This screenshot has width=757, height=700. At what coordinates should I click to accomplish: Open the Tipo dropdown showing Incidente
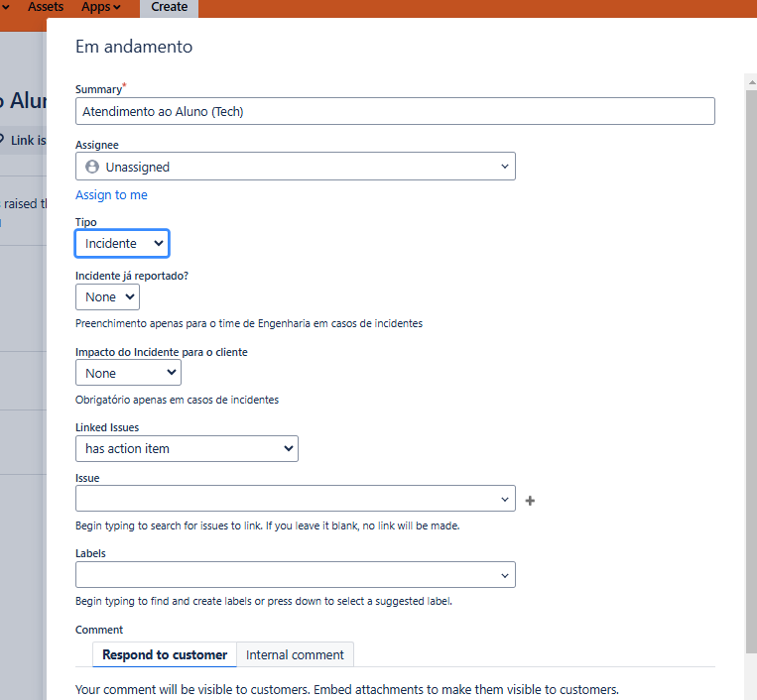click(x=122, y=243)
